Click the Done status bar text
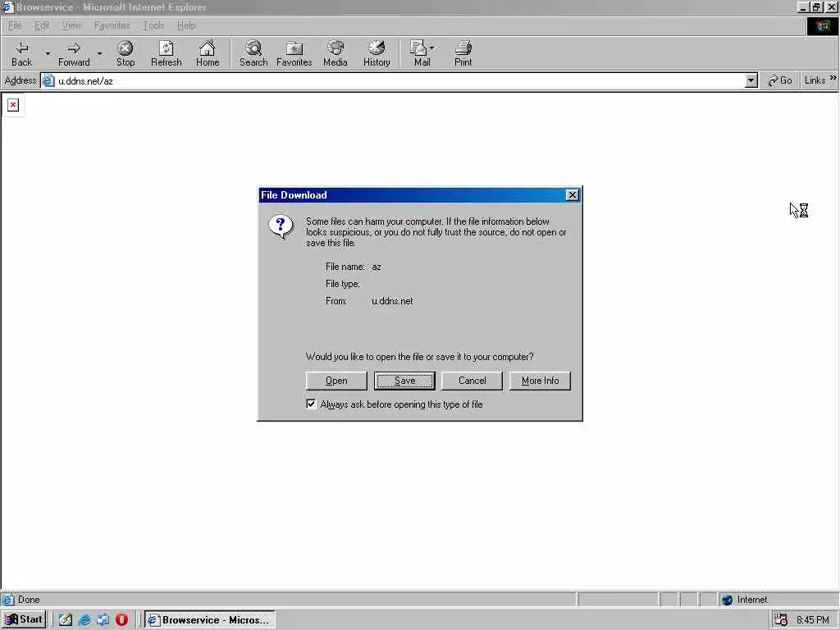840x630 pixels. pos(29,600)
